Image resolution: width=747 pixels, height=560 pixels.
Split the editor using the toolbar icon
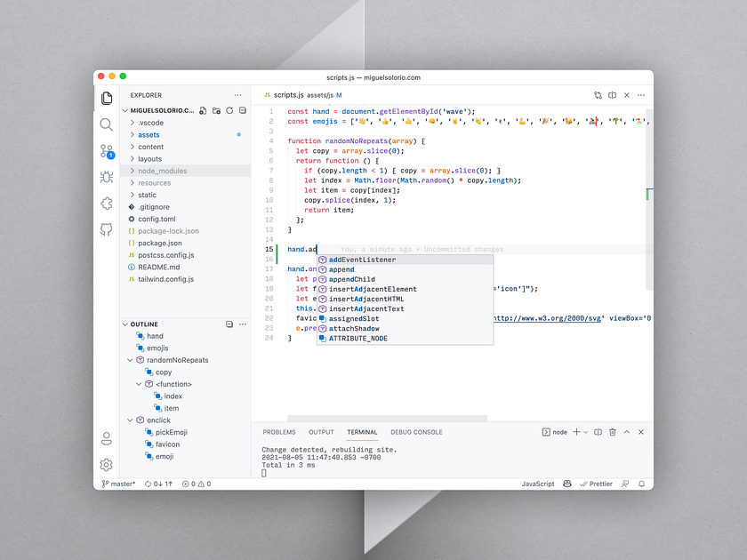coord(611,94)
